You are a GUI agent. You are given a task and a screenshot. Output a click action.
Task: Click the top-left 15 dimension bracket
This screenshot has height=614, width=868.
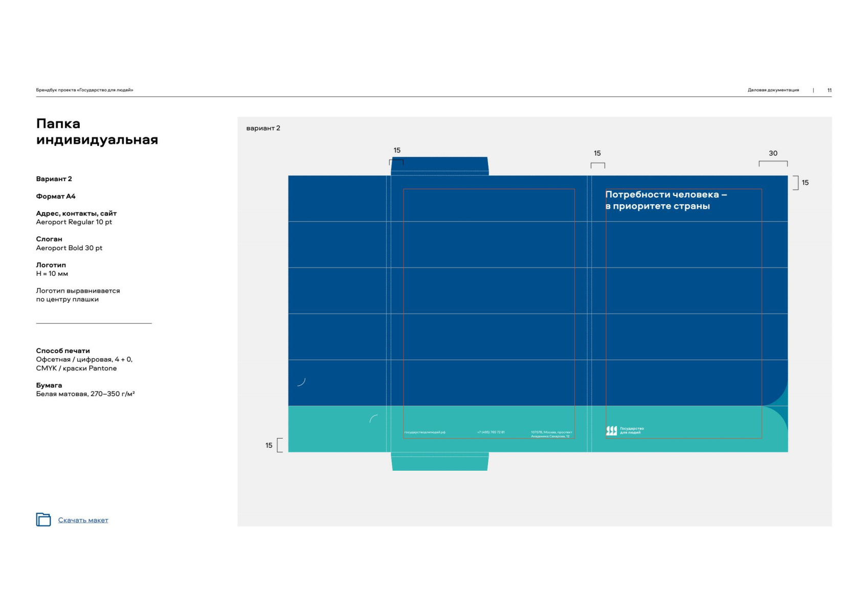(396, 162)
